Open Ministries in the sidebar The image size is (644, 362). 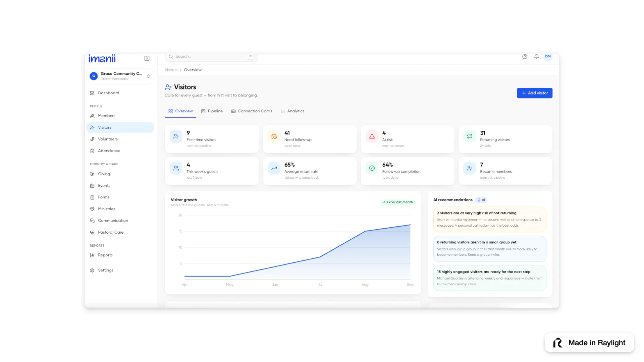(120, 209)
